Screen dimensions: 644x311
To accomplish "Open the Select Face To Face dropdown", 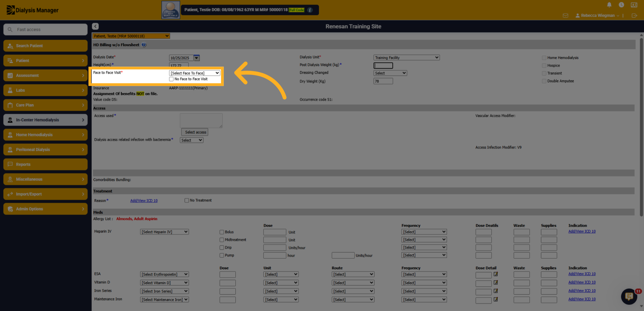I will pyautogui.click(x=195, y=73).
